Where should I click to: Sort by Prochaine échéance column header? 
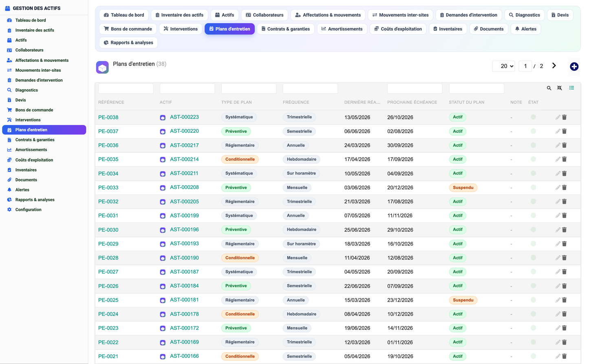point(412,102)
